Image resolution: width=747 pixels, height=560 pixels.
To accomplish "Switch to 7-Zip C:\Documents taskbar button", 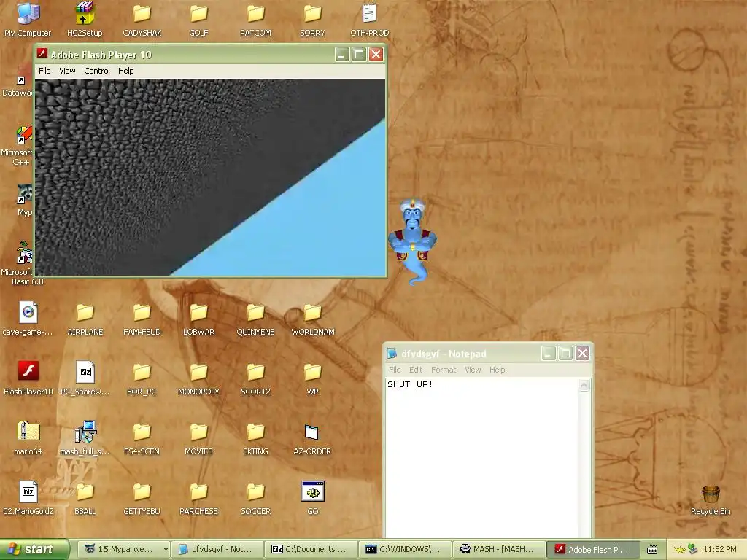I will click(x=311, y=550).
